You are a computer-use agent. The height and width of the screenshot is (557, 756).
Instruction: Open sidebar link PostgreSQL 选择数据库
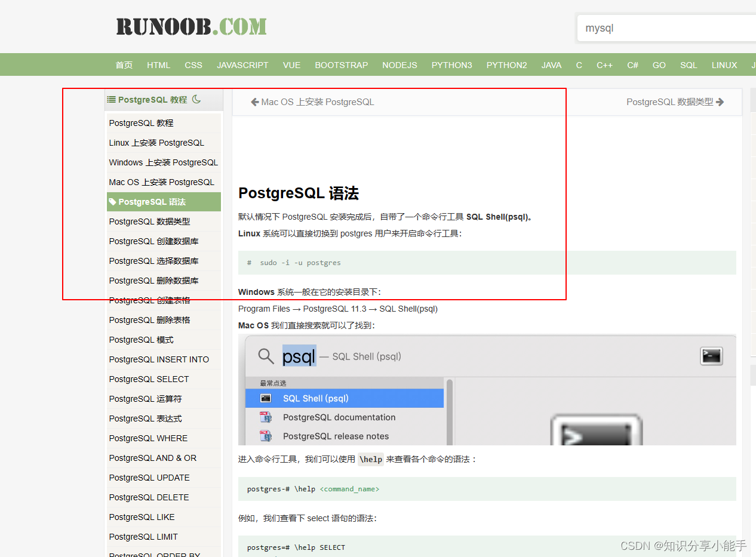tap(153, 261)
